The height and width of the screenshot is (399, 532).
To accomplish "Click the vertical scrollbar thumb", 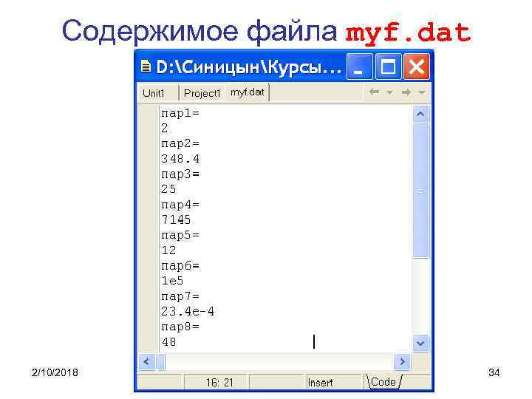I will click(x=420, y=191).
